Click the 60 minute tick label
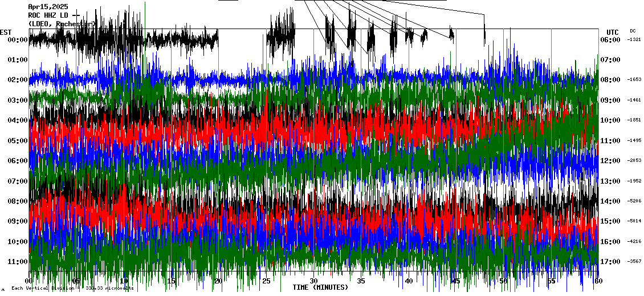Viewport: 644px width, 296px height. click(597, 281)
